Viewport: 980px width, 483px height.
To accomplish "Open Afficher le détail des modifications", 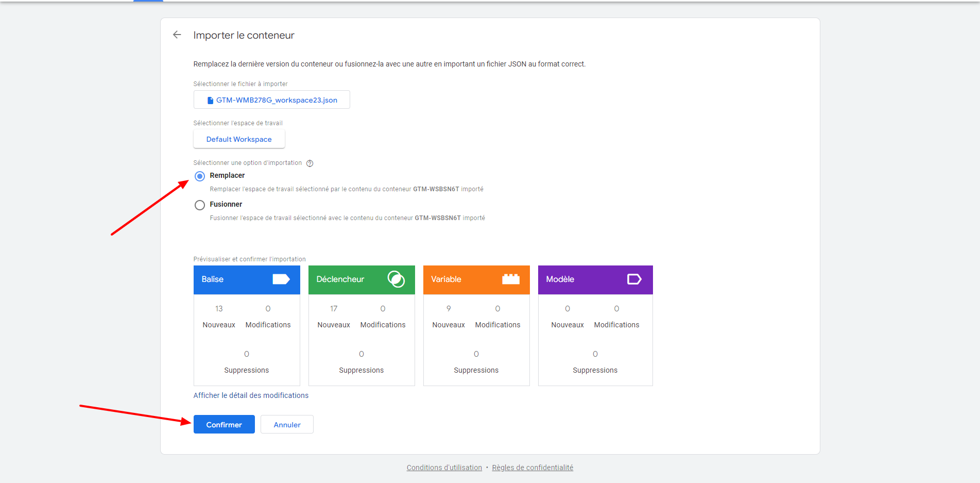I will point(251,395).
